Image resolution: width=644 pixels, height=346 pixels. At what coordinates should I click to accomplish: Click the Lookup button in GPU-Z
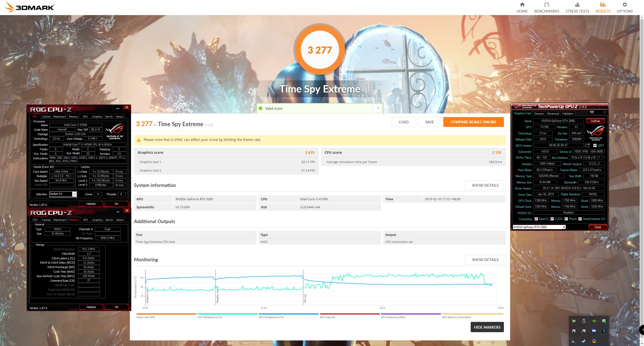click(595, 121)
